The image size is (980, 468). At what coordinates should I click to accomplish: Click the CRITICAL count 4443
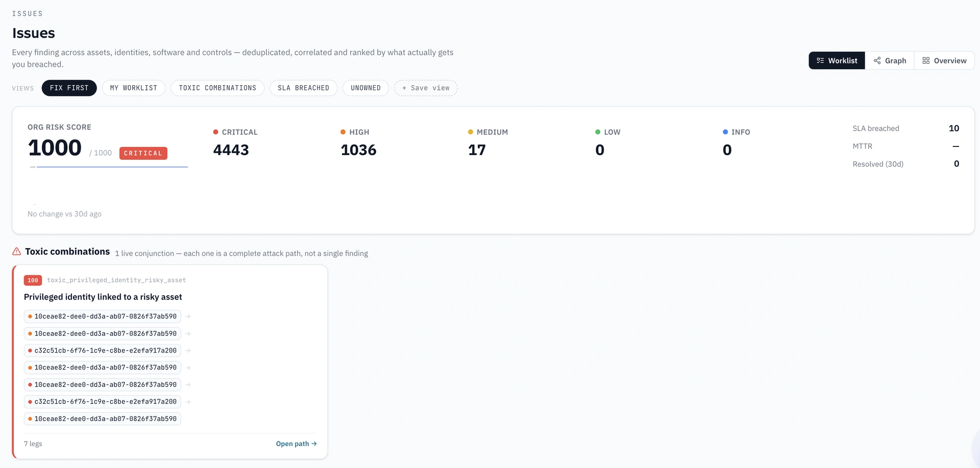[231, 150]
